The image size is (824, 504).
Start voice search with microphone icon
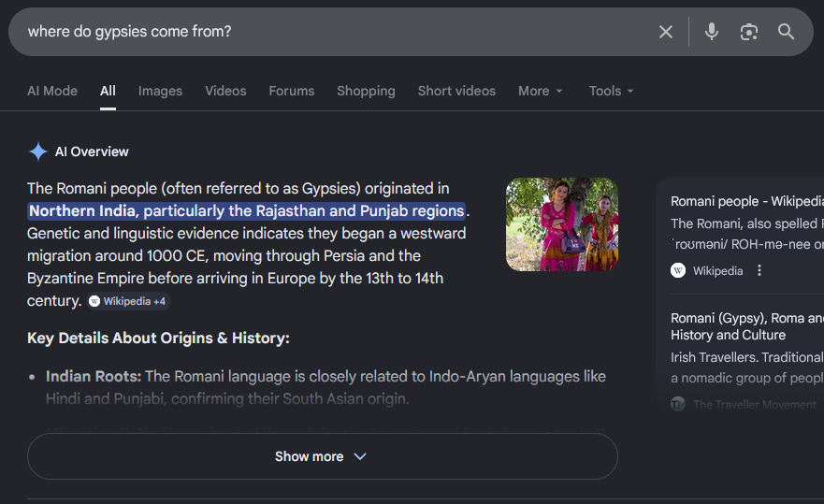point(712,32)
